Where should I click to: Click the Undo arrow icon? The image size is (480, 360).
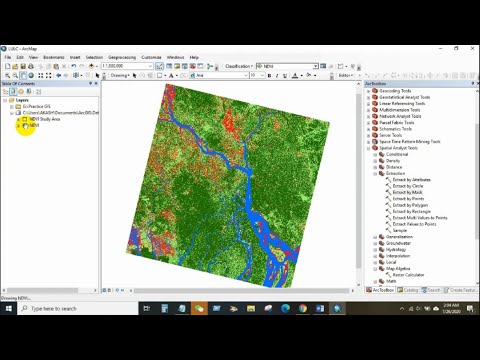74,66
